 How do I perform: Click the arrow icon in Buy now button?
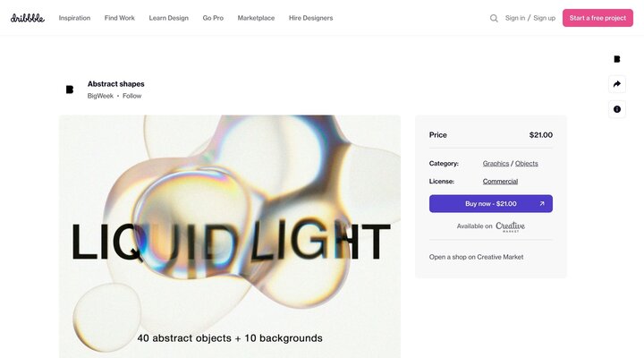tap(542, 203)
